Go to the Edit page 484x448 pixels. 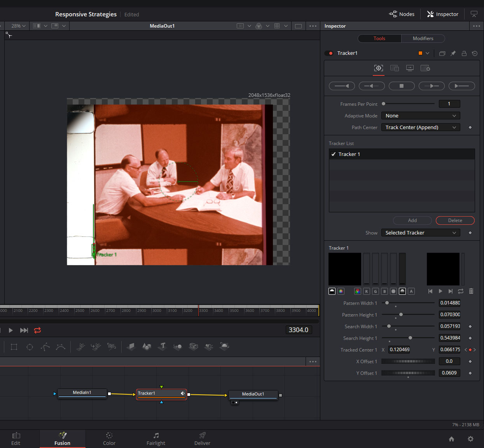[16, 439]
